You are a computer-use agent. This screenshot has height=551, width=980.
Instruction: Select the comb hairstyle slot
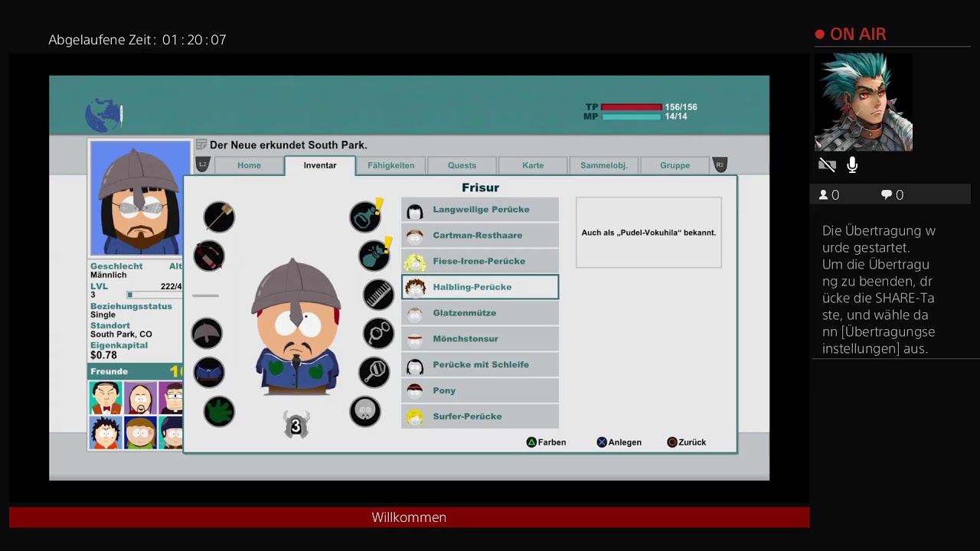click(378, 295)
